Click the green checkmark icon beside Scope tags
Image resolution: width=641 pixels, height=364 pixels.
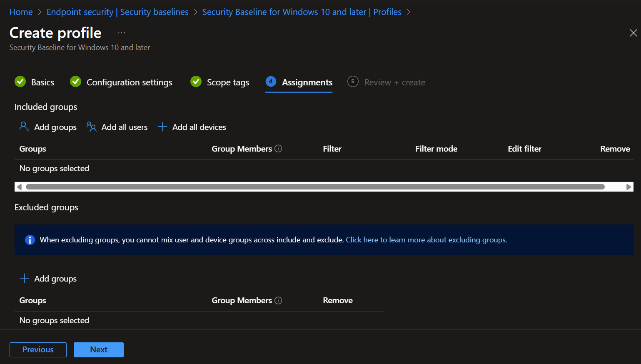196,82
